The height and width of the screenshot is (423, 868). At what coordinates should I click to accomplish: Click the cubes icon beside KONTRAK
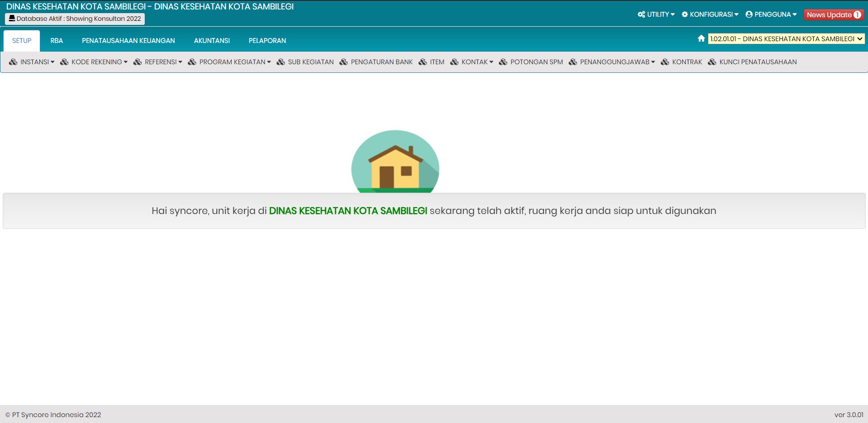(x=665, y=62)
